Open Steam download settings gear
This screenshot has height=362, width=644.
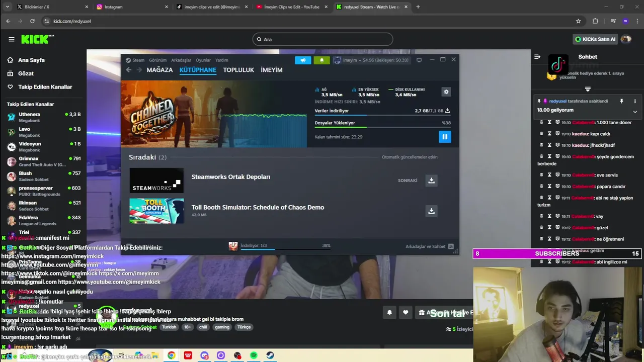pyautogui.click(x=446, y=92)
